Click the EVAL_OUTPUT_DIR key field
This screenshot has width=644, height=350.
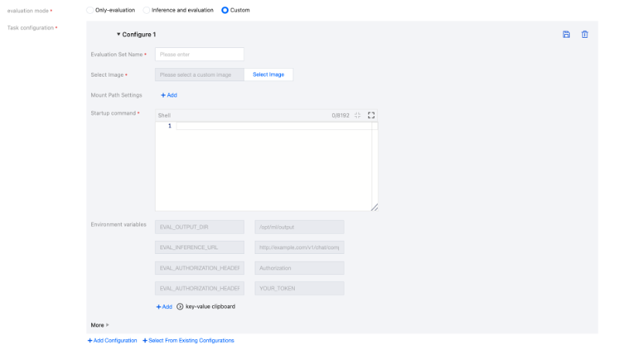point(199,227)
